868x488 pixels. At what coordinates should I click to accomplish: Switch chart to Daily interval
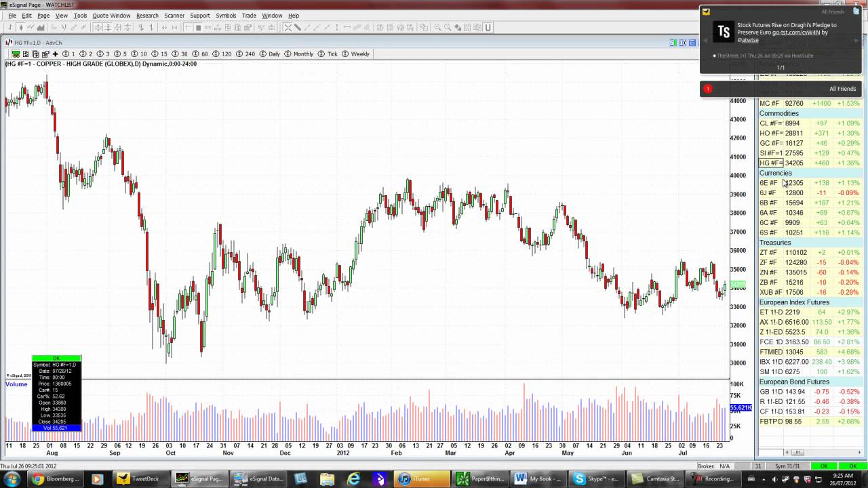tap(270, 54)
